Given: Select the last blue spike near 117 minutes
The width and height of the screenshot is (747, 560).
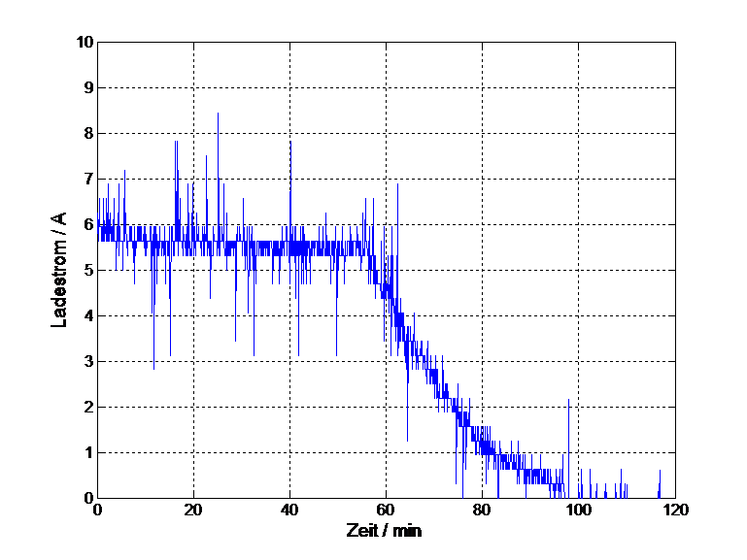Looking at the screenshot, I should 660,473.
